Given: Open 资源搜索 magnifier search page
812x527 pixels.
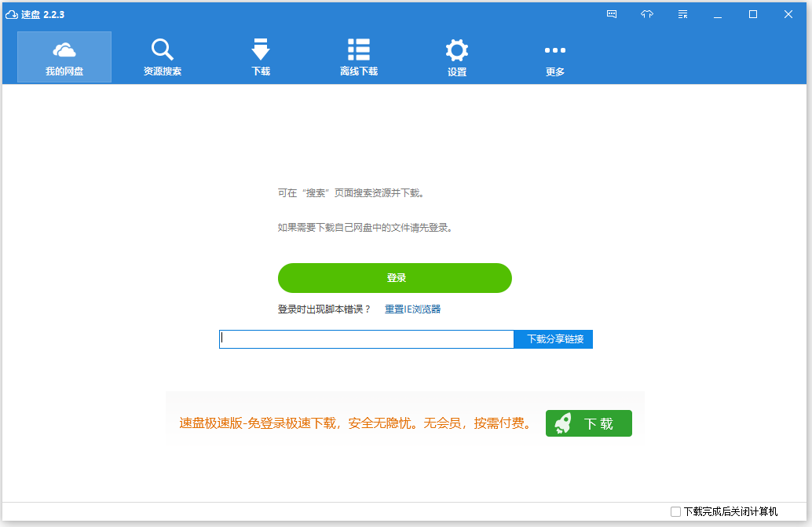Looking at the screenshot, I should (x=163, y=57).
